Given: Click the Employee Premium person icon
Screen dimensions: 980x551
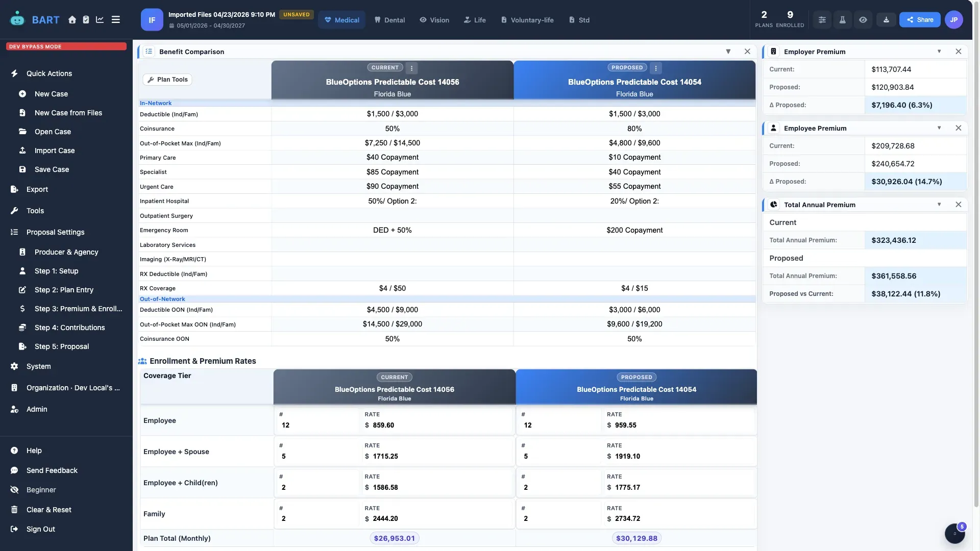Looking at the screenshot, I should [x=773, y=128].
